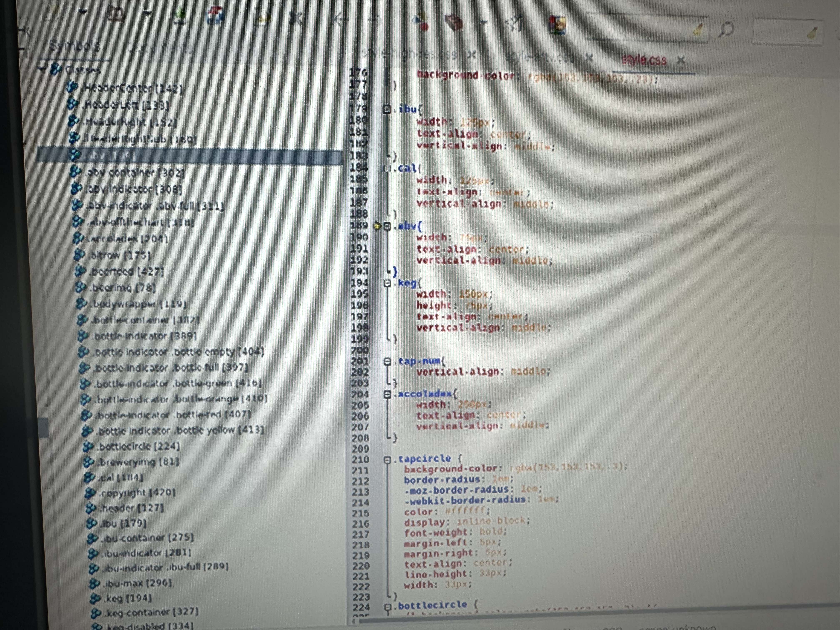Collapse the .abv rule fold marker

pyautogui.click(x=387, y=227)
